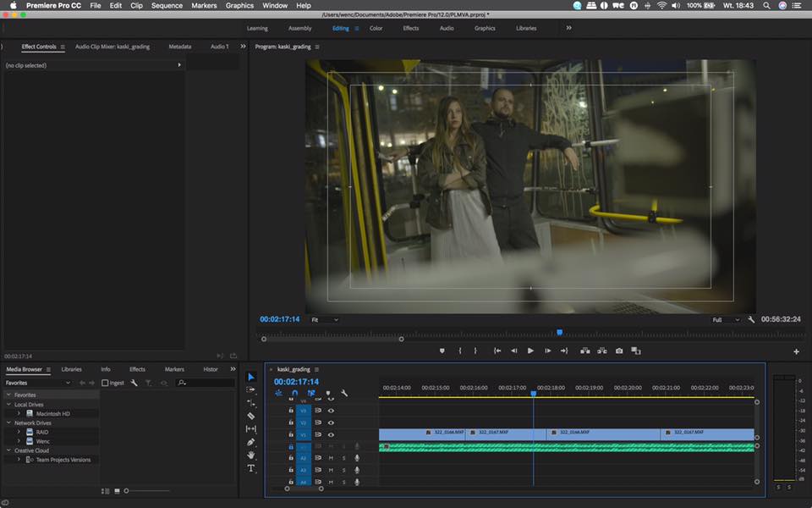Open the Fit zoom level dropdown
The height and width of the screenshot is (508, 812).
click(324, 320)
